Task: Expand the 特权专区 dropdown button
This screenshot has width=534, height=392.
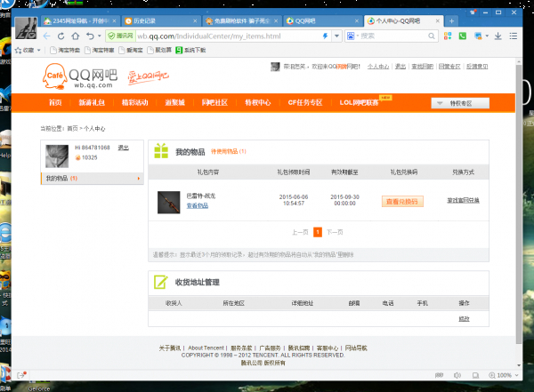Action: [x=460, y=103]
